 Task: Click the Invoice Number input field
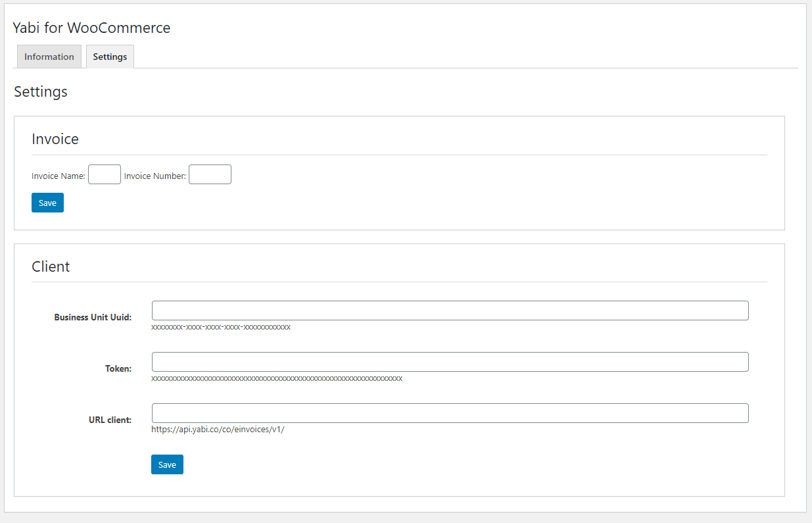click(x=210, y=174)
